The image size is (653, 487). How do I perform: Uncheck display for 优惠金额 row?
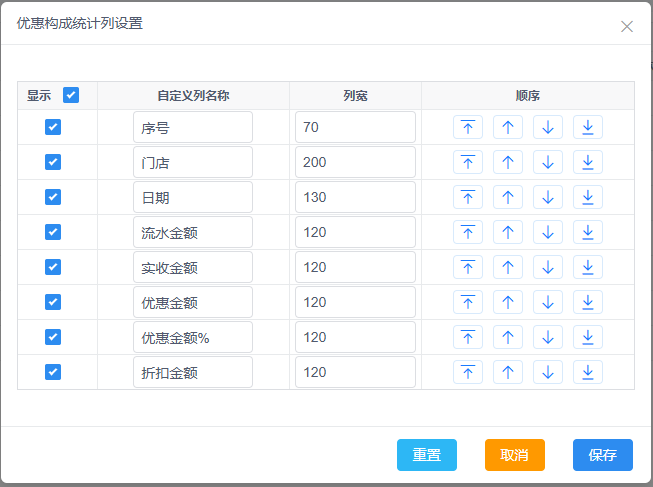53,302
